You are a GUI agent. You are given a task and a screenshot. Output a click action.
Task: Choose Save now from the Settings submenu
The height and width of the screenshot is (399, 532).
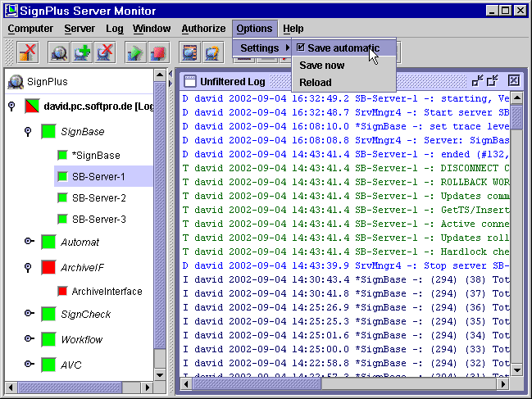click(x=321, y=65)
